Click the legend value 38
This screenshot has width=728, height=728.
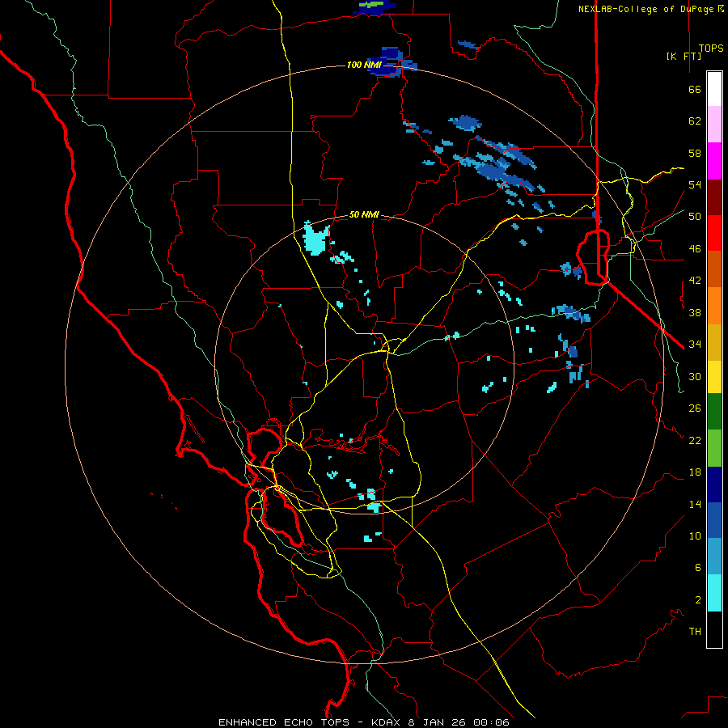[695, 312]
